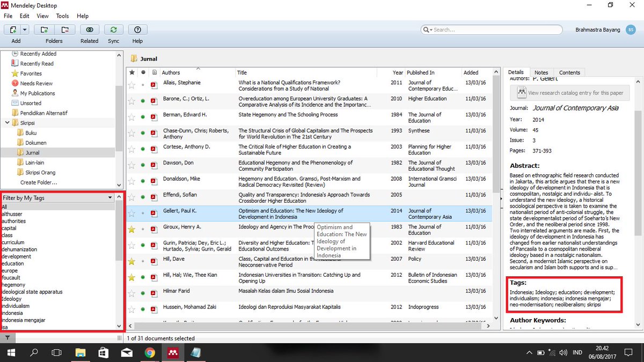Open the Buku subfolder
The width and height of the screenshot is (644, 362).
click(x=31, y=133)
